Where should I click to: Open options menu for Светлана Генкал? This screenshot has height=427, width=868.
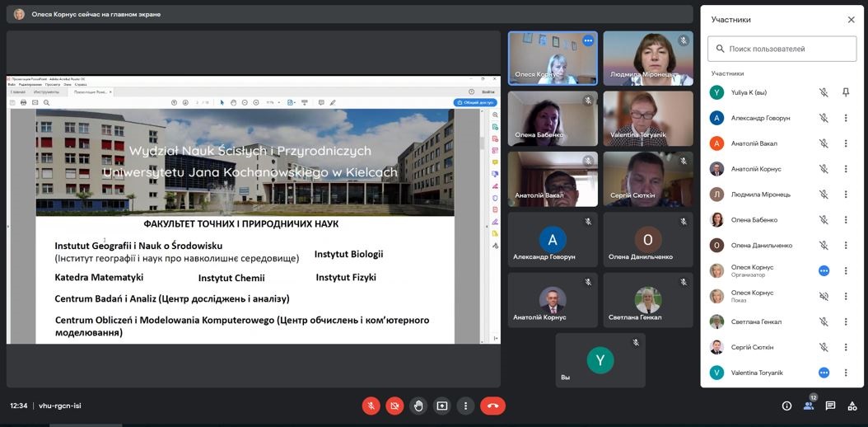846,321
